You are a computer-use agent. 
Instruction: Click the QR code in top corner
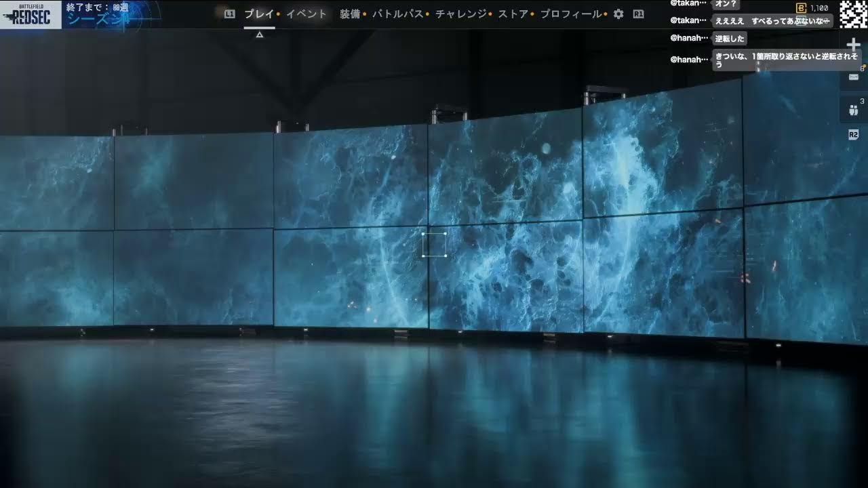click(x=854, y=14)
